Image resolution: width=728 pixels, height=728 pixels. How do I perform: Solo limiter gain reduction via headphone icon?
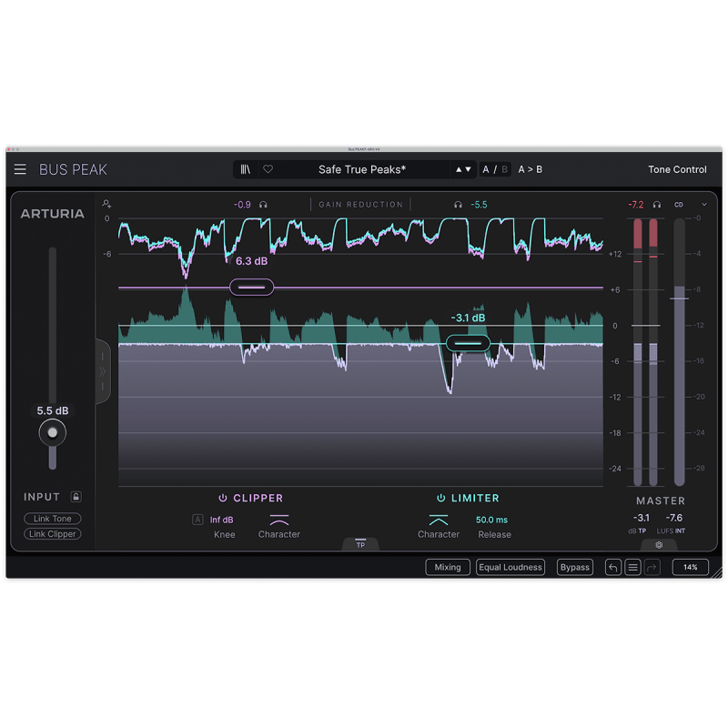click(x=458, y=205)
